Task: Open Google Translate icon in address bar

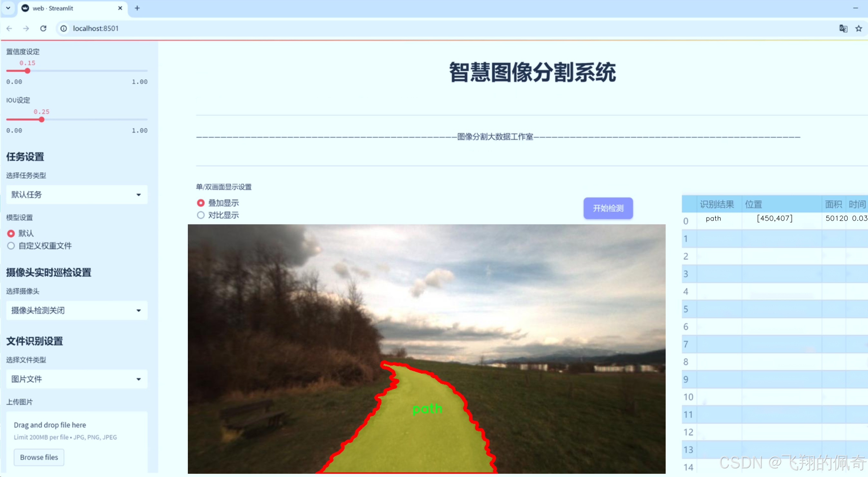Action: tap(843, 29)
